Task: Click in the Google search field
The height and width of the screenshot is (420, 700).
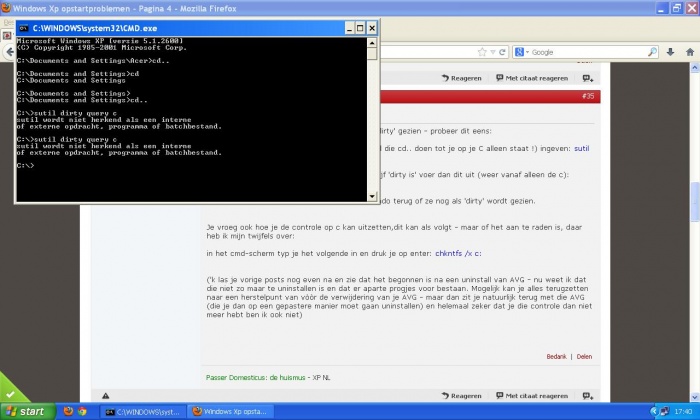Action: [588, 52]
